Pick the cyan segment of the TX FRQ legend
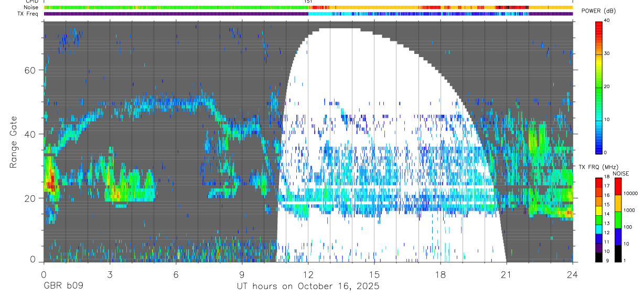644x297 pixels. [x=599, y=229]
